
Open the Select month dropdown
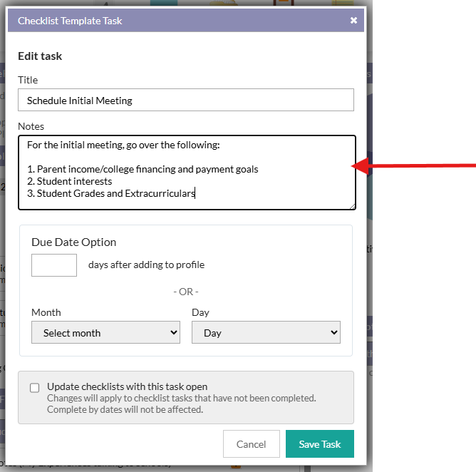pyautogui.click(x=105, y=333)
